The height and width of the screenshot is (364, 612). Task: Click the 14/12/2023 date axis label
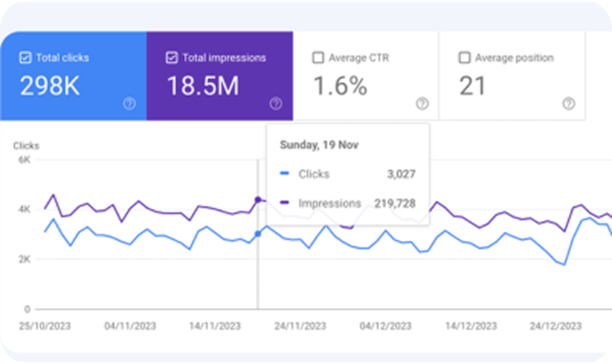(471, 326)
